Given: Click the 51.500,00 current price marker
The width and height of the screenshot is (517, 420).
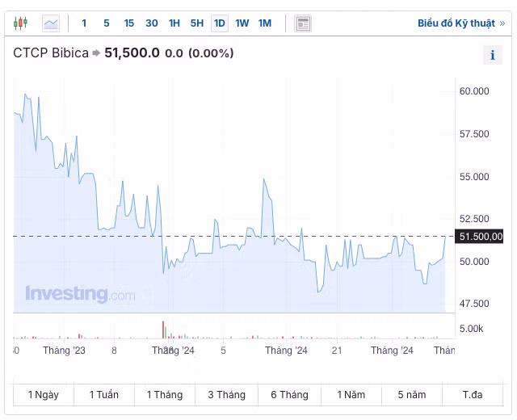Looking at the screenshot, I should (480, 237).
